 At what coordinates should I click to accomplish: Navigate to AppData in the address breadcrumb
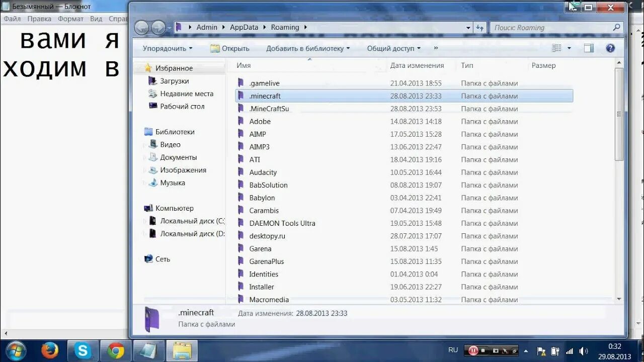[244, 28]
